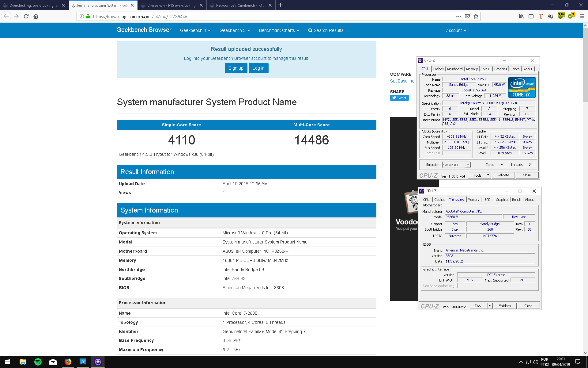588x368 pixels.
Task: Open the Firefox hamburger menu
Action: pos(582,16)
